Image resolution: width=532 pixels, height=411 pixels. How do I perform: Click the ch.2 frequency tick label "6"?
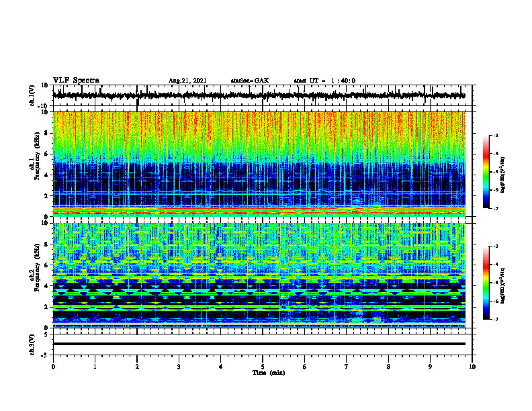coord(46,265)
